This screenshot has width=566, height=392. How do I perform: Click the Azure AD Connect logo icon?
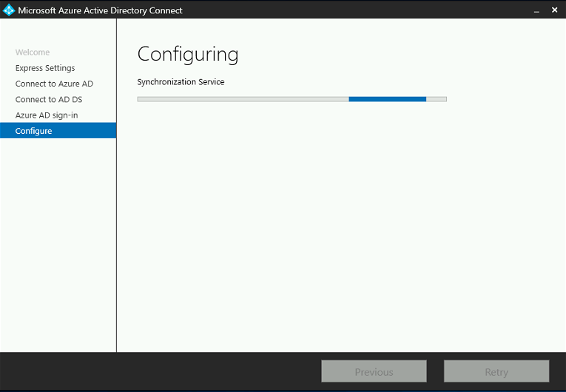point(9,10)
